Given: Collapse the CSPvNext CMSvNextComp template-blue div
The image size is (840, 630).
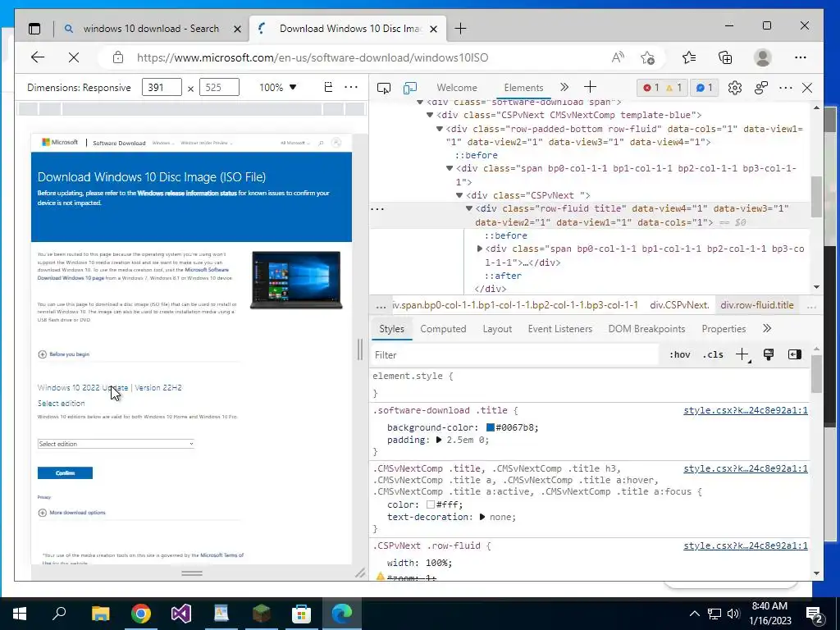Looking at the screenshot, I should (x=430, y=115).
